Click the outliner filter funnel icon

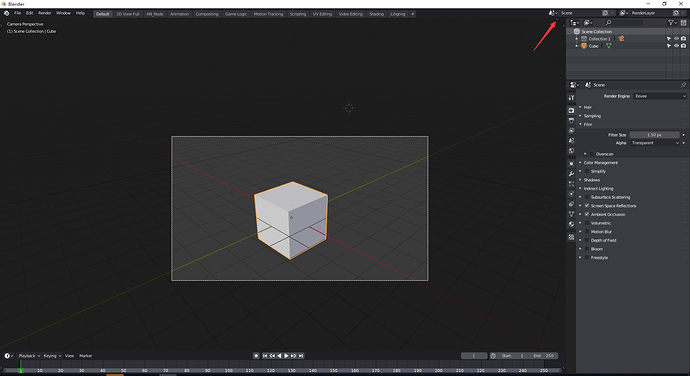pos(672,22)
